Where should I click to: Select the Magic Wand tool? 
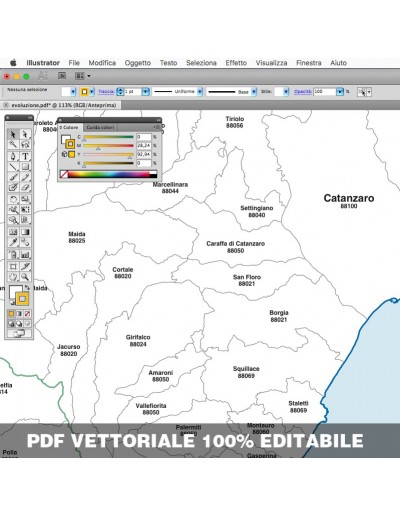tap(13, 144)
